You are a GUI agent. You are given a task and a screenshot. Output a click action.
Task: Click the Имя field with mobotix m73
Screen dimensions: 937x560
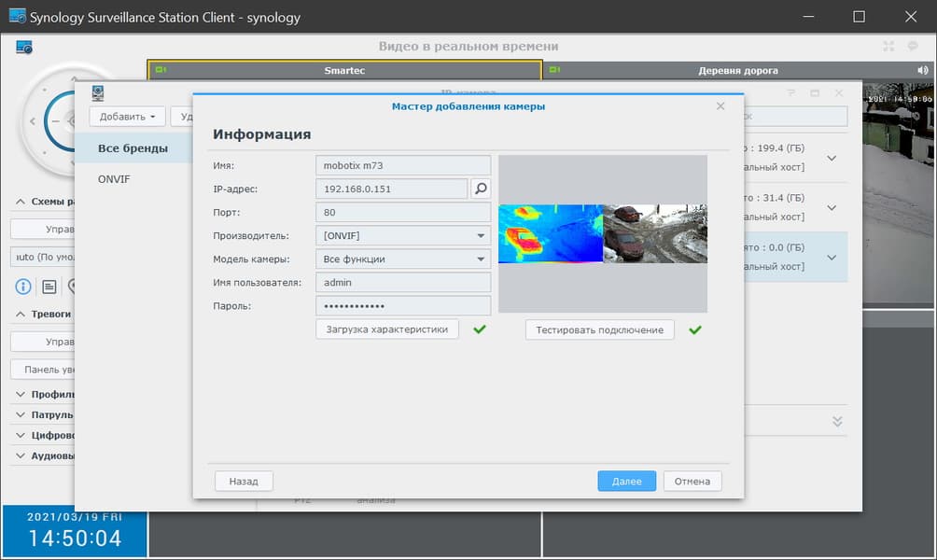[x=402, y=165]
